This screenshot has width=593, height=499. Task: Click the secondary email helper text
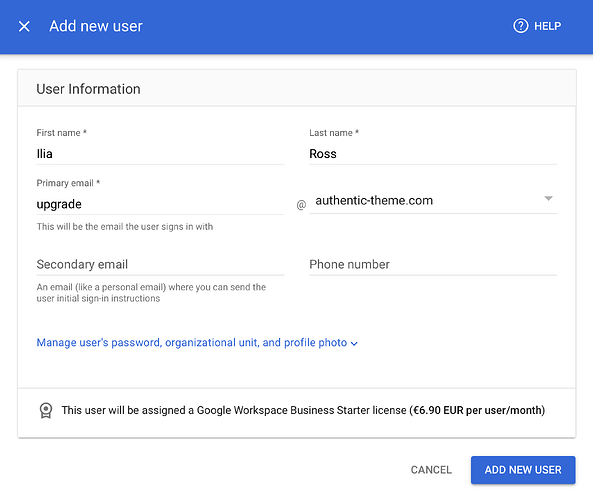151,293
